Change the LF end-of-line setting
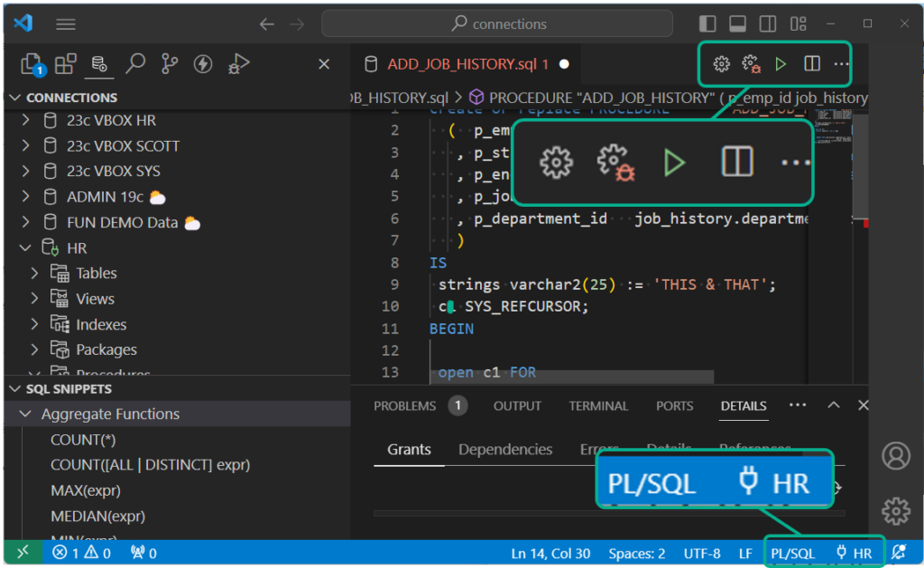924x568 pixels. point(745,554)
